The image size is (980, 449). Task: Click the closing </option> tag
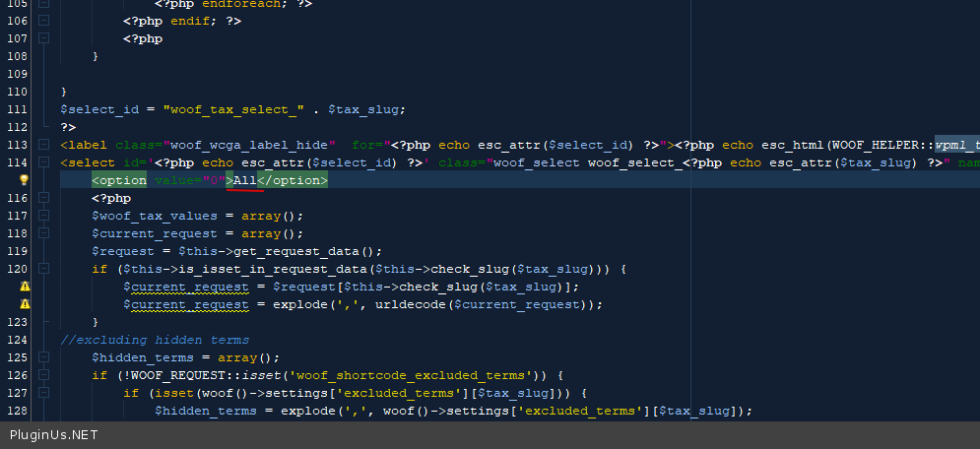pyautogui.click(x=293, y=180)
